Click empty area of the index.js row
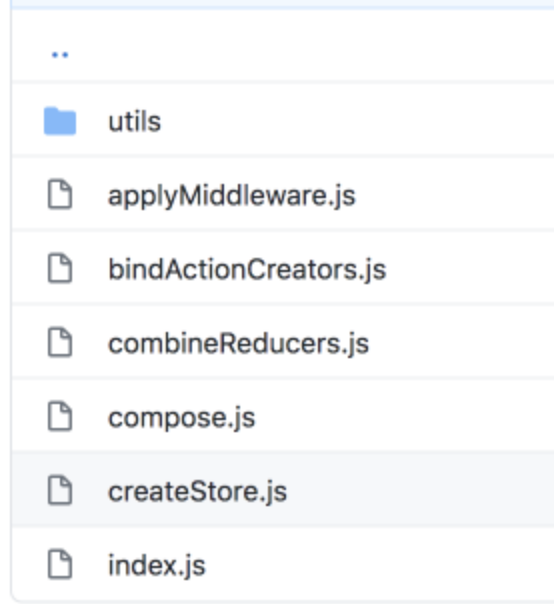 [379, 564]
